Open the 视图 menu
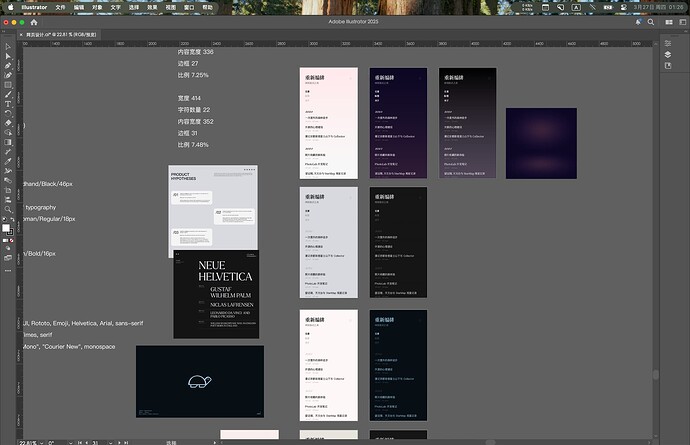Screen dimensions: 690x445 pyautogui.click(x=170, y=7)
